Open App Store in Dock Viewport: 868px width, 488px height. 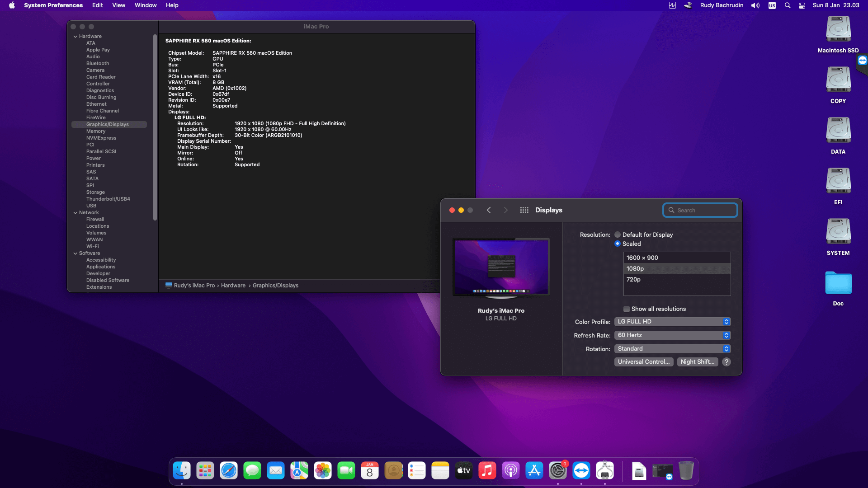(534, 471)
